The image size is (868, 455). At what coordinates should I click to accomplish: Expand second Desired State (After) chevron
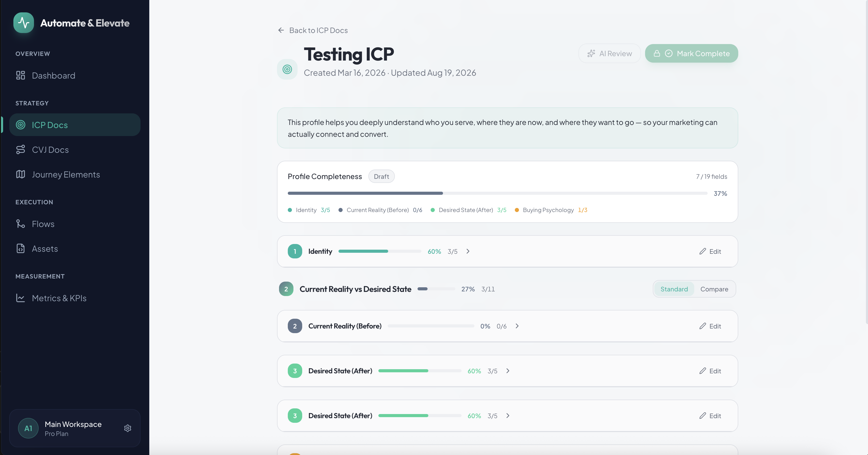[508, 416]
